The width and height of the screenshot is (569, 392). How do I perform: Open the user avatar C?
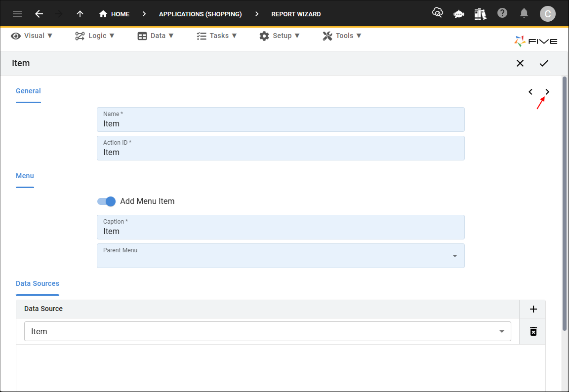[548, 14]
